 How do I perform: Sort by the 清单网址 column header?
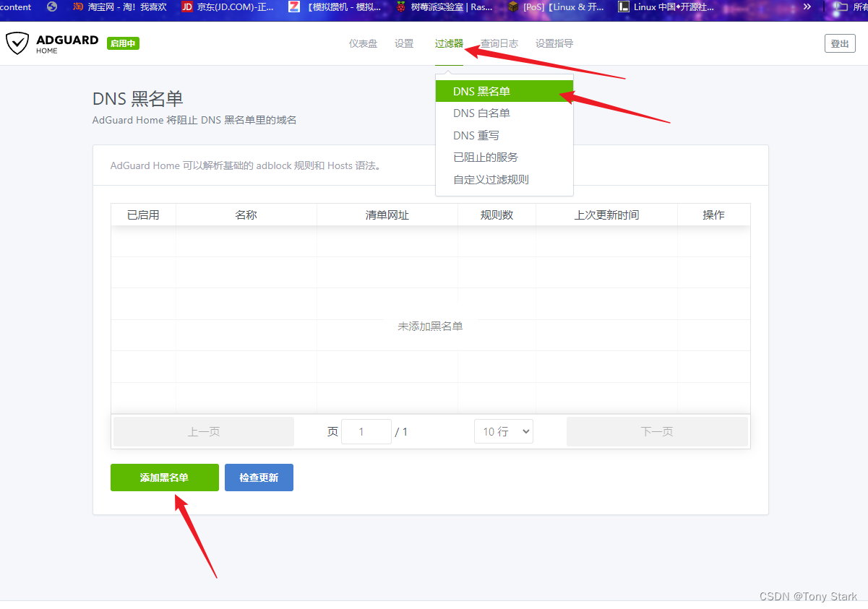pos(387,215)
